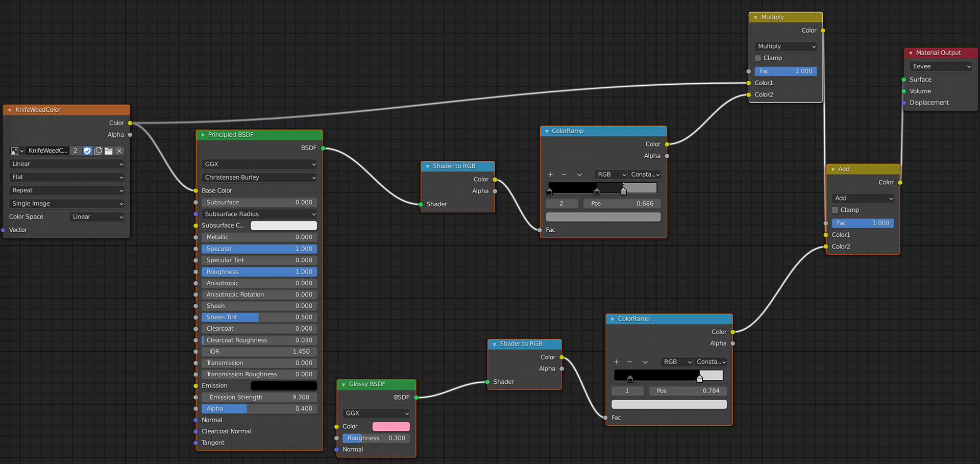
Task: Open pink Color swatch in Glossy BSDF
Action: [391, 427]
